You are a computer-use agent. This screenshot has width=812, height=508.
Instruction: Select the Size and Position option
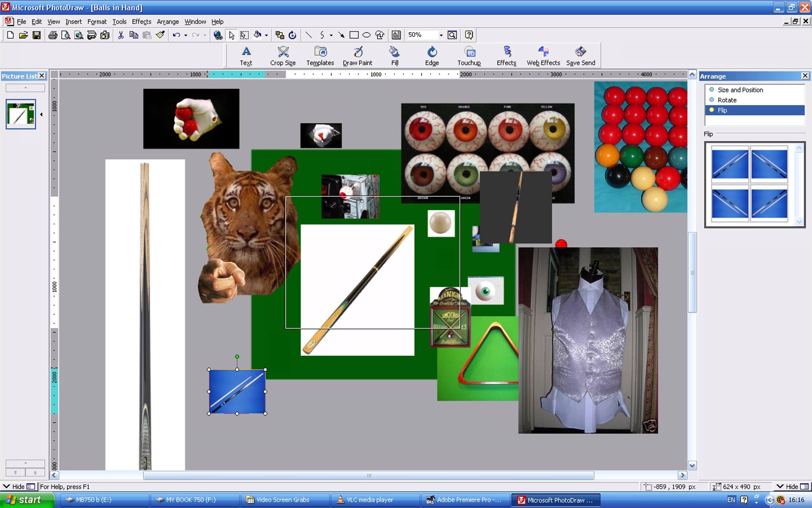pos(740,90)
